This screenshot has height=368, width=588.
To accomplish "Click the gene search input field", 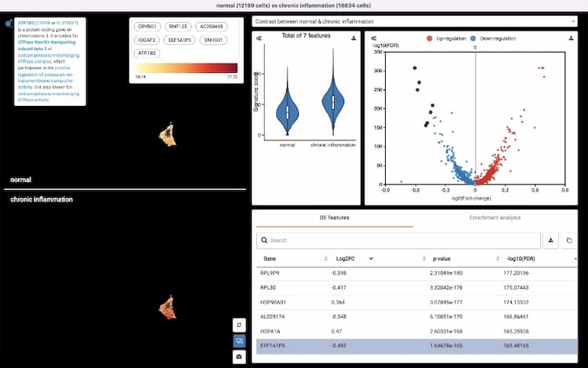I will 400,240.
